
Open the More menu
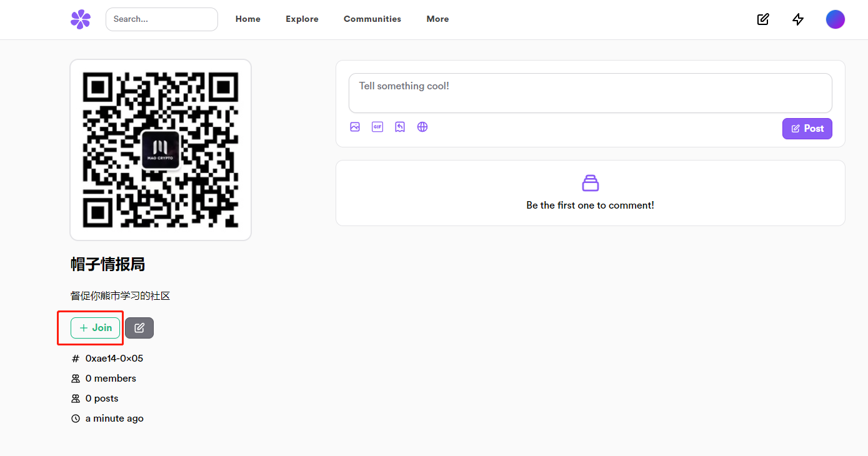click(438, 19)
